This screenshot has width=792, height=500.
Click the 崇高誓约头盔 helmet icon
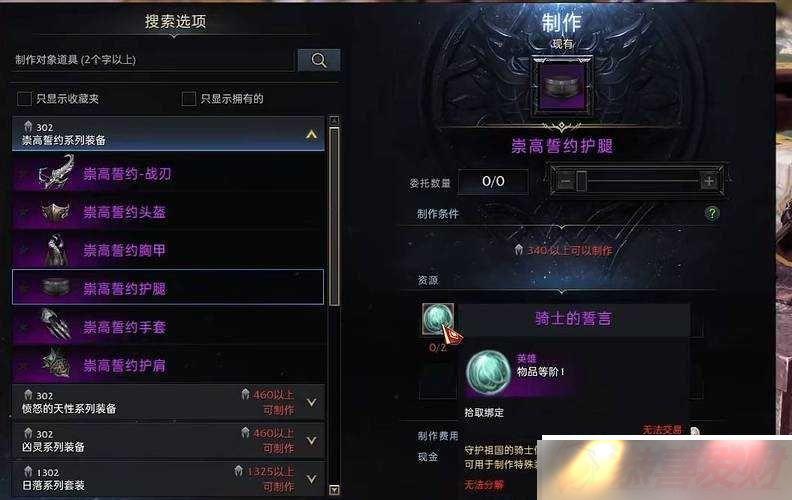pos(56,212)
